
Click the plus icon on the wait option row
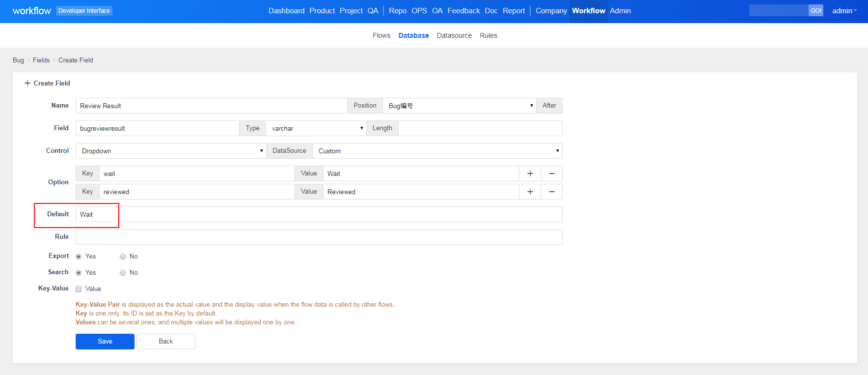530,173
